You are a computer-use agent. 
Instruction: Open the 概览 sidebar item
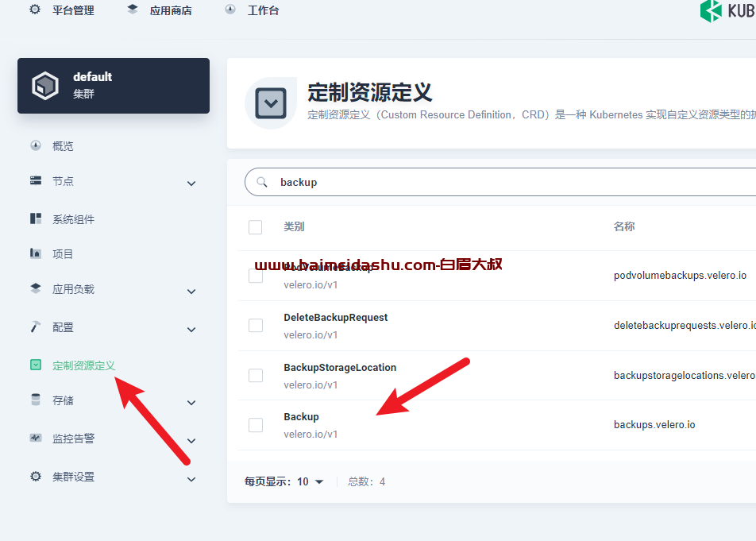point(63,146)
